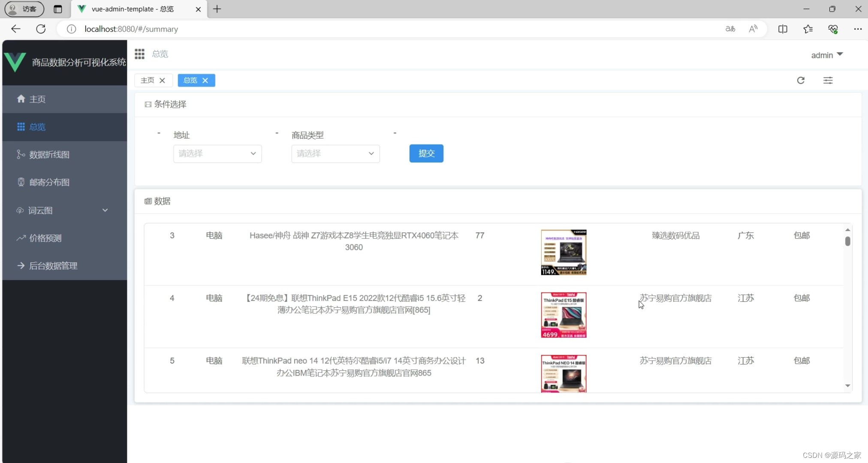Click the ThinkPad E15 product thumbnail
This screenshot has width=868, height=463.
click(563, 315)
